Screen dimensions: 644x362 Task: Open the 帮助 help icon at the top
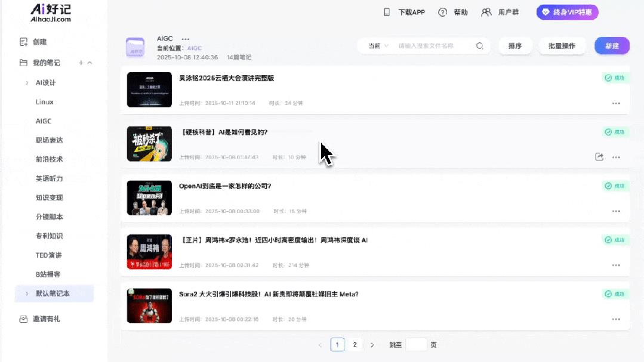(442, 12)
